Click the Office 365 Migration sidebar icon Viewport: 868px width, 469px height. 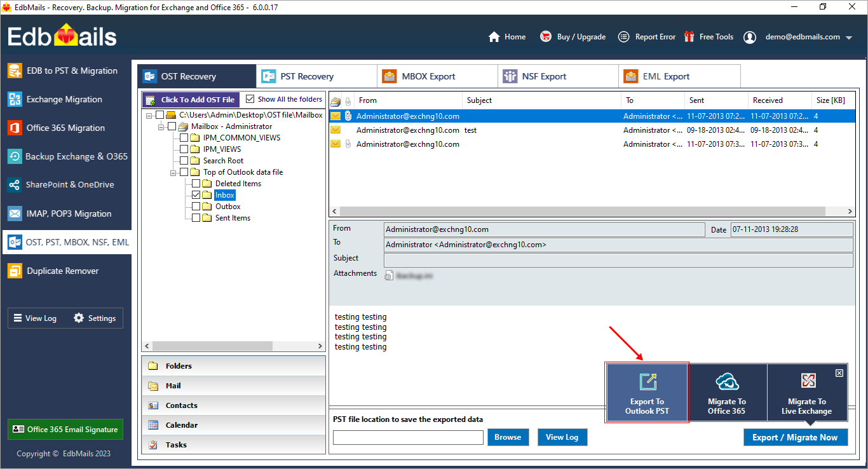click(x=15, y=128)
